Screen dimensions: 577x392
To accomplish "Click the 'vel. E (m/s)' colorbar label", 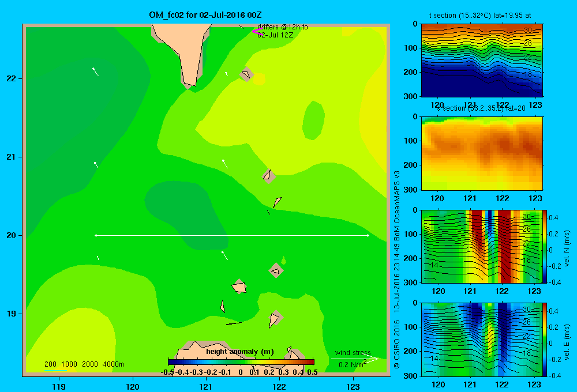I will 567,342.
